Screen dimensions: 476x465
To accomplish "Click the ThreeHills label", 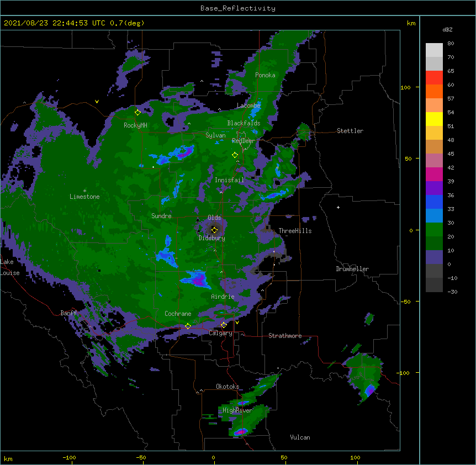I will pyautogui.click(x=295, y=231).
